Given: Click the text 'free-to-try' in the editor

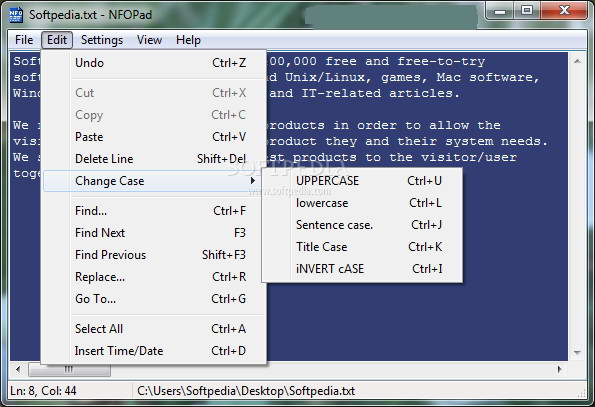Looking at the screenshot, I should (x=441, y=61).
